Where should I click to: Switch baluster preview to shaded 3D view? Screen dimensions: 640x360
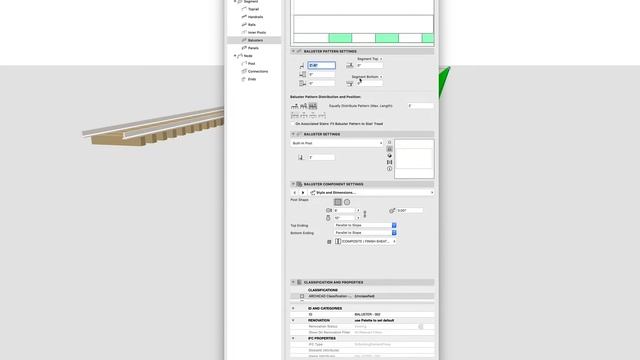coord(389,156)
